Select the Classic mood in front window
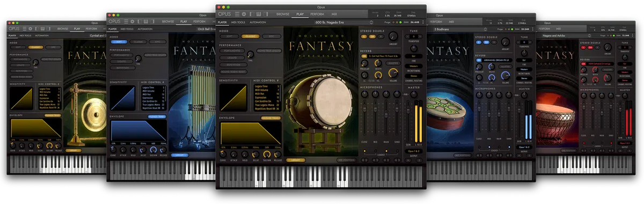 coord(251,36)
